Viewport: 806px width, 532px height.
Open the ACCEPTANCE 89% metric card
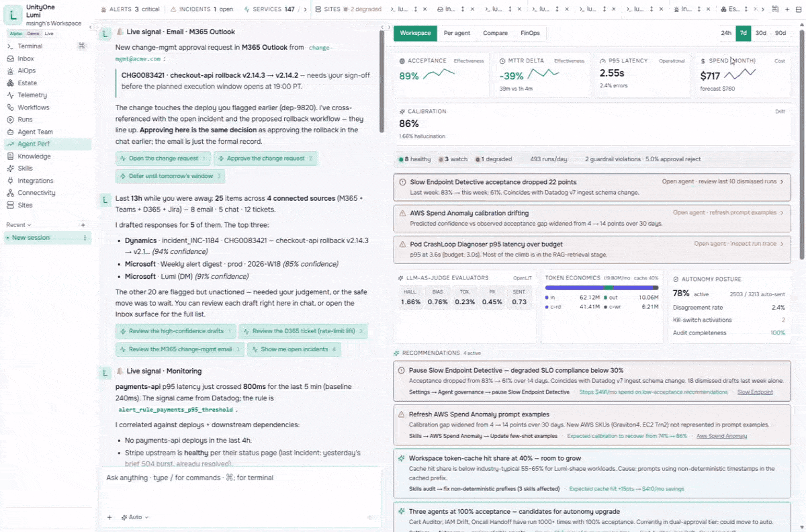441,75
